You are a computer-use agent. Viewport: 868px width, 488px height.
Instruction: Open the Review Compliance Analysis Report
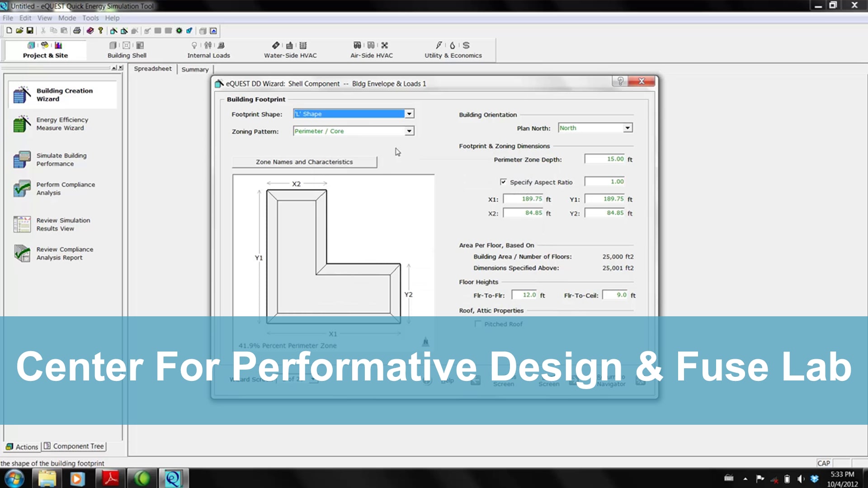coord(64,253)
